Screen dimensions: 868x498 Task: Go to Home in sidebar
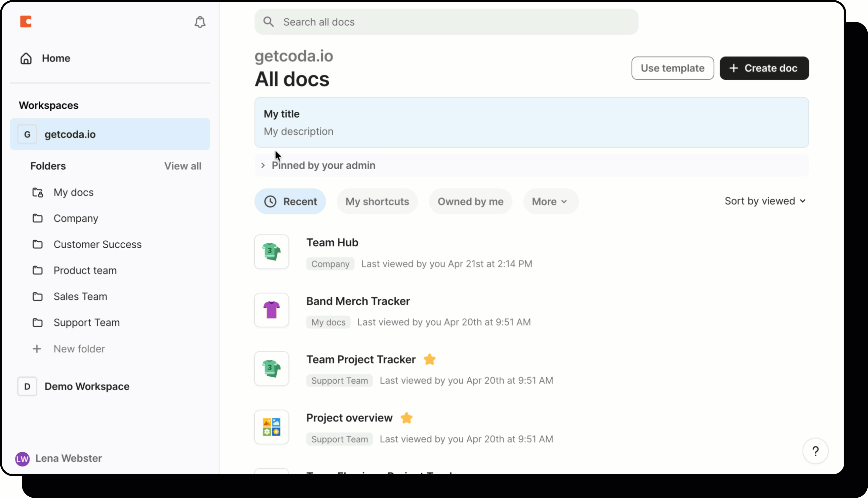click(56, 59)
